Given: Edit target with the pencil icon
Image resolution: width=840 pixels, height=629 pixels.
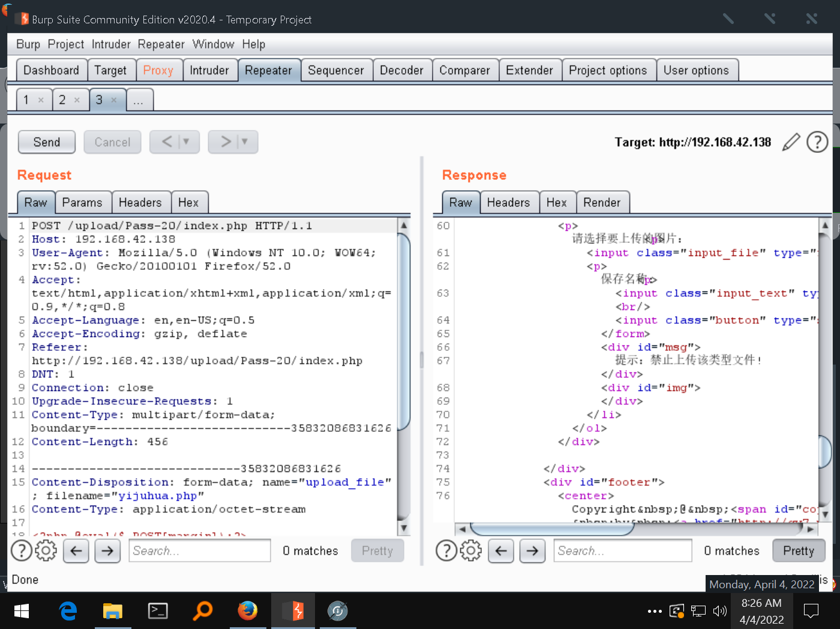Looking at the screenshot, I should pyautogui.click(x=791, y=142).
